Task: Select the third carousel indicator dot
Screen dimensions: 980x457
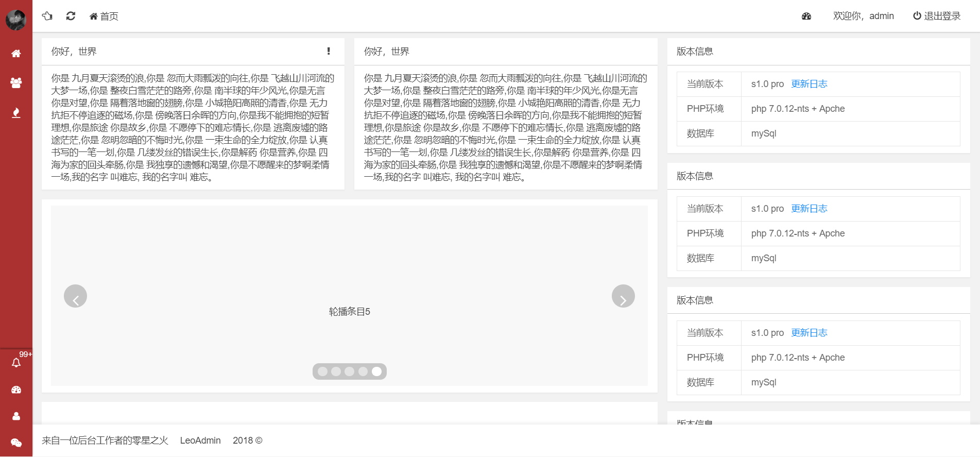Action: 350,371
